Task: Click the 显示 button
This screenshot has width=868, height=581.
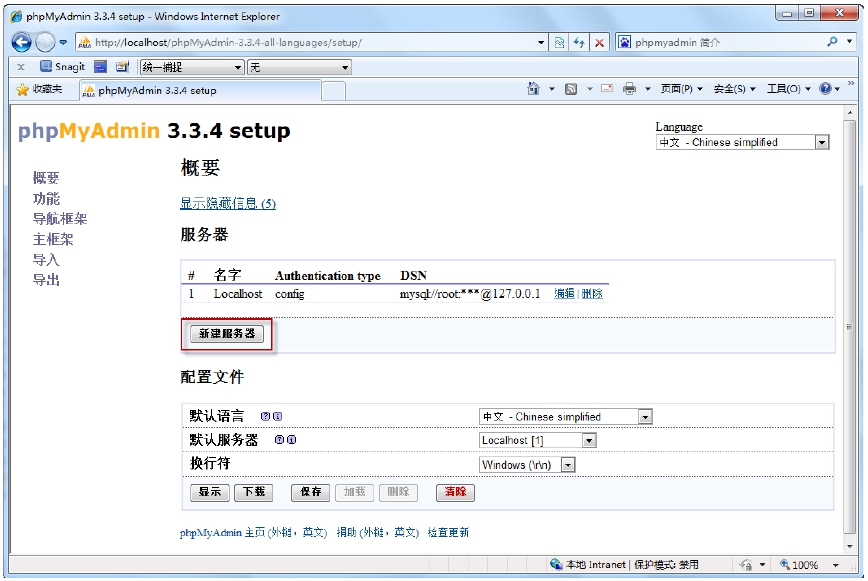Action: coord(210,492)
